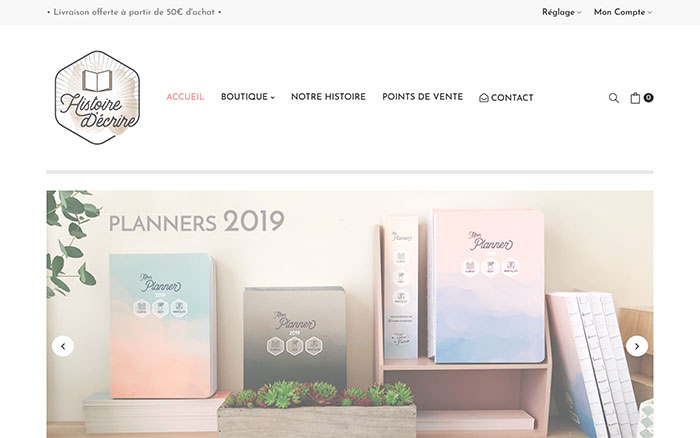Screen dimensions: 700x438
Task: Open the Boutique submenu chevron
Action: coord(273,97)
